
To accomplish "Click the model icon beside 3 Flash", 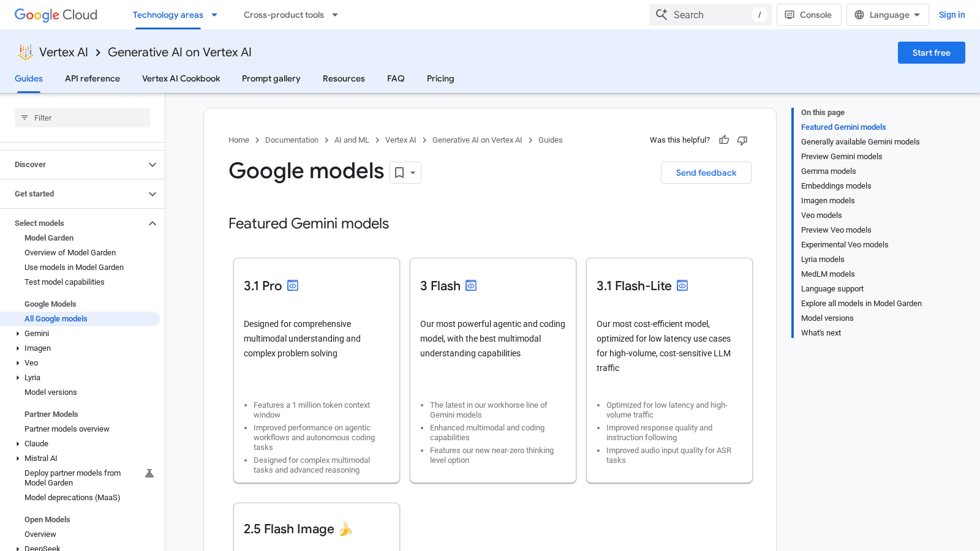I will (x=471, y=285).
